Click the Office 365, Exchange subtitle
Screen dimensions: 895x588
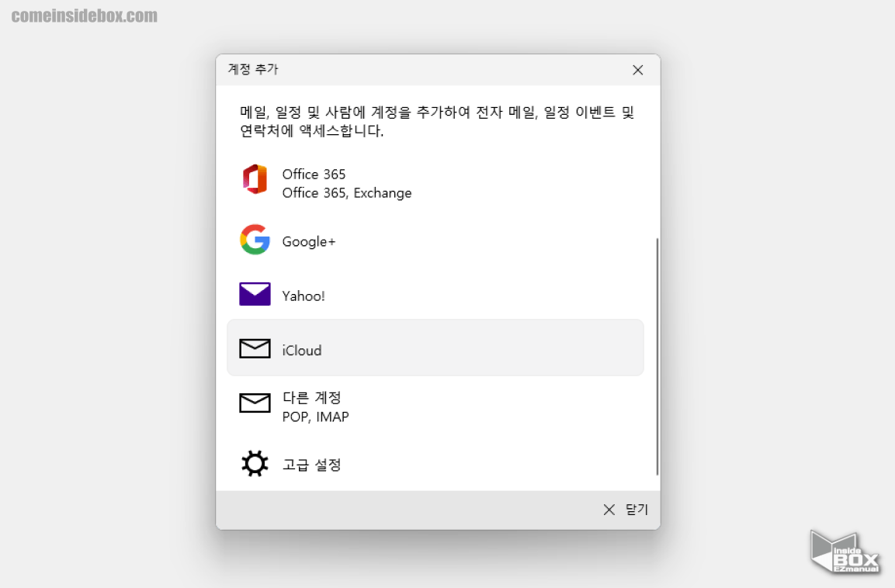point(347,193)
